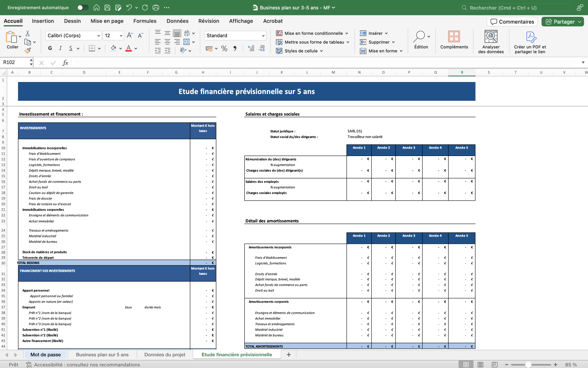The image size is (588, 368).
Task: Open the Révision ribbon tab
Action: click(x=209, y=21)
